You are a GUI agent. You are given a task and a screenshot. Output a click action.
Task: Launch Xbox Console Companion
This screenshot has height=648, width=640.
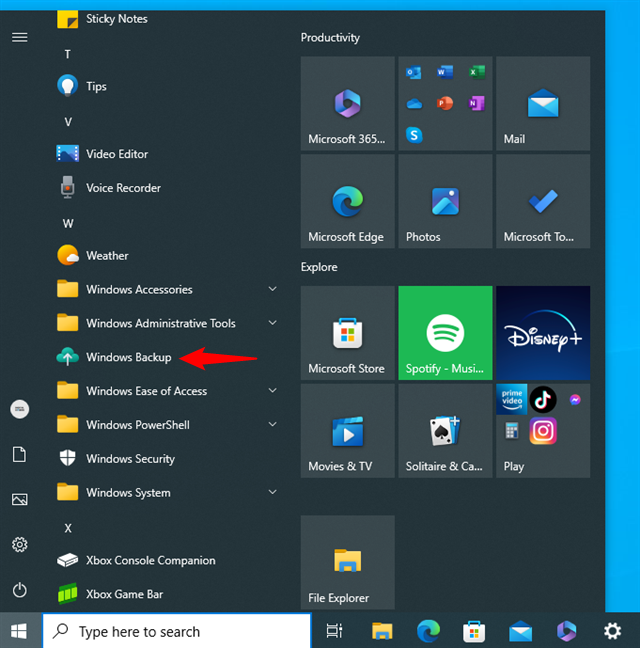pyautogui.click(x=165, y=561)
